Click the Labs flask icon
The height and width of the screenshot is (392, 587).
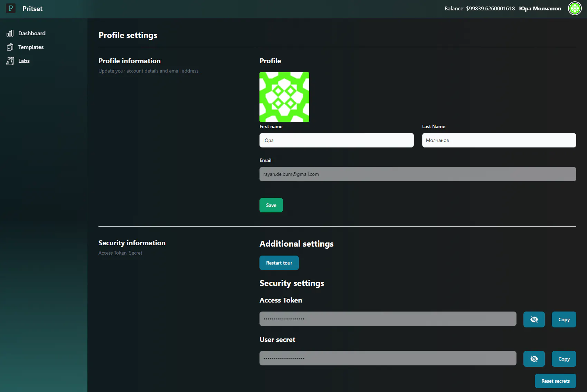point(10,61)
